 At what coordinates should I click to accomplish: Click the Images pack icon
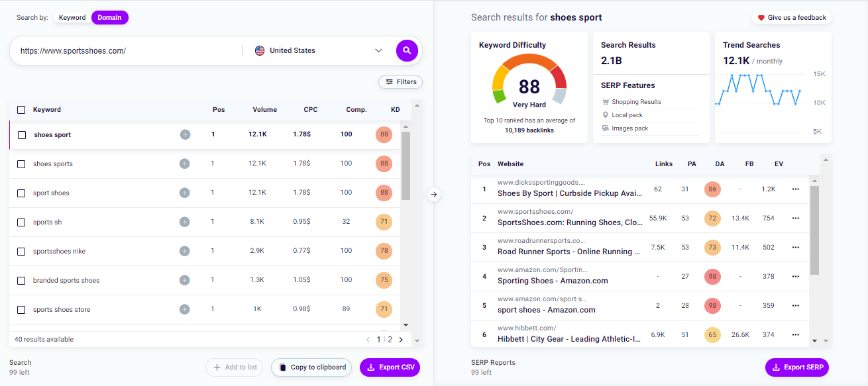pos(605,130)
